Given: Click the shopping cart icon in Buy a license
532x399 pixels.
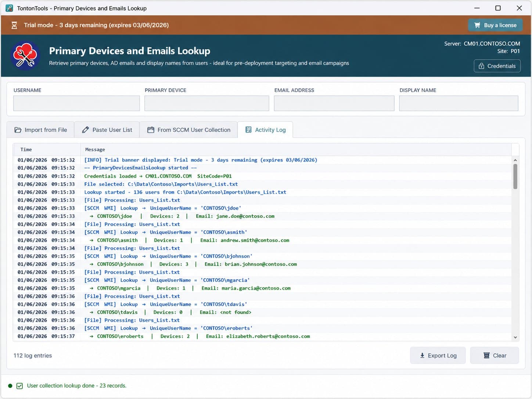Looking at the screenshot, I should (x=477, y=25).
